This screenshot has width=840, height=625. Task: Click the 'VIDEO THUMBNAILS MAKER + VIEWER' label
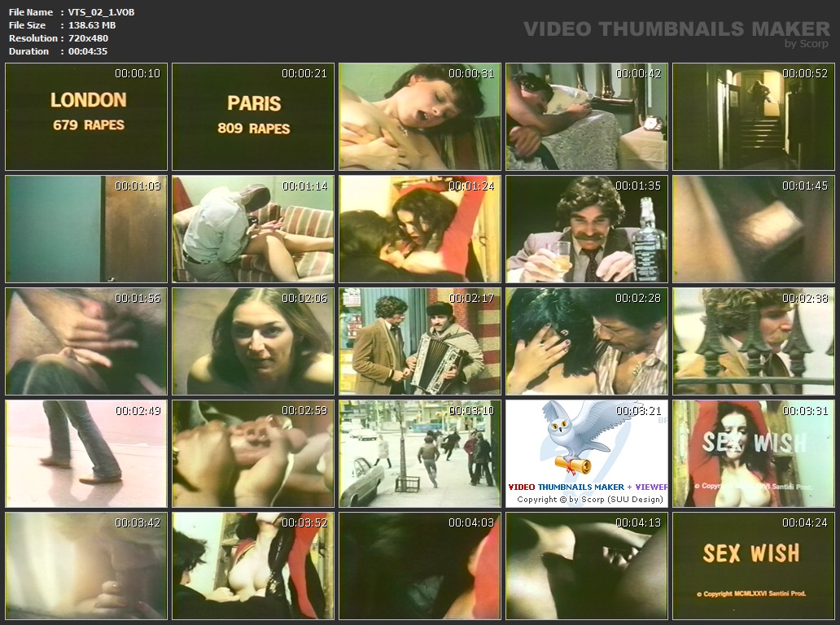pos(587,487)
